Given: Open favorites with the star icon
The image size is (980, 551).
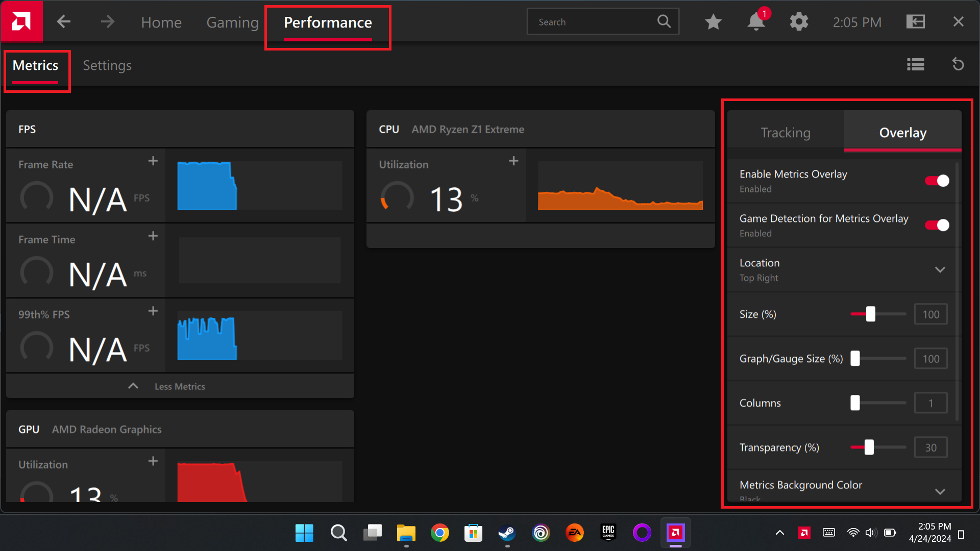Looking at the screenshot, I should [713, 22].
